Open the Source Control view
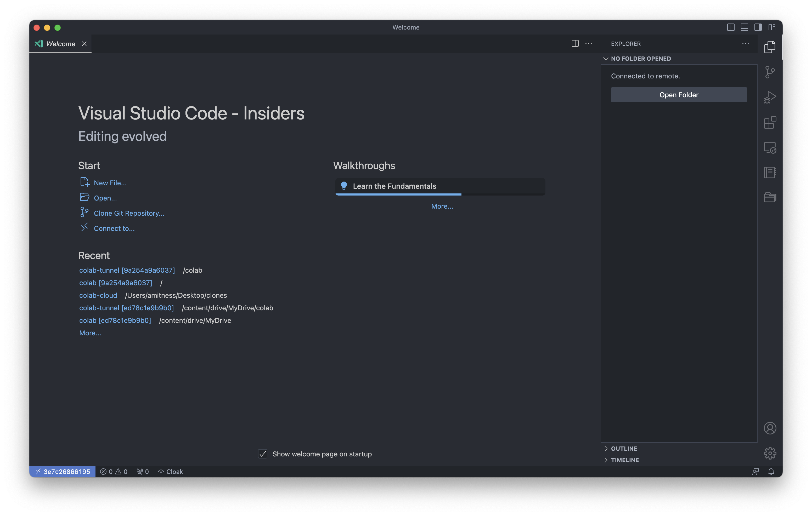Viewport: 812px width, 516px height. click(x=770, y=72)
